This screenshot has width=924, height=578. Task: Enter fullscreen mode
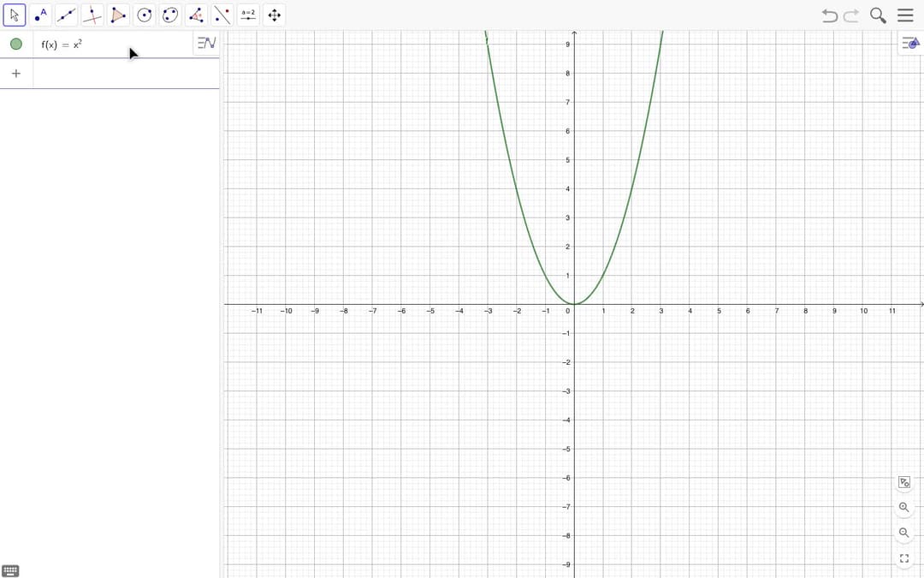click(x=904, y=558)
